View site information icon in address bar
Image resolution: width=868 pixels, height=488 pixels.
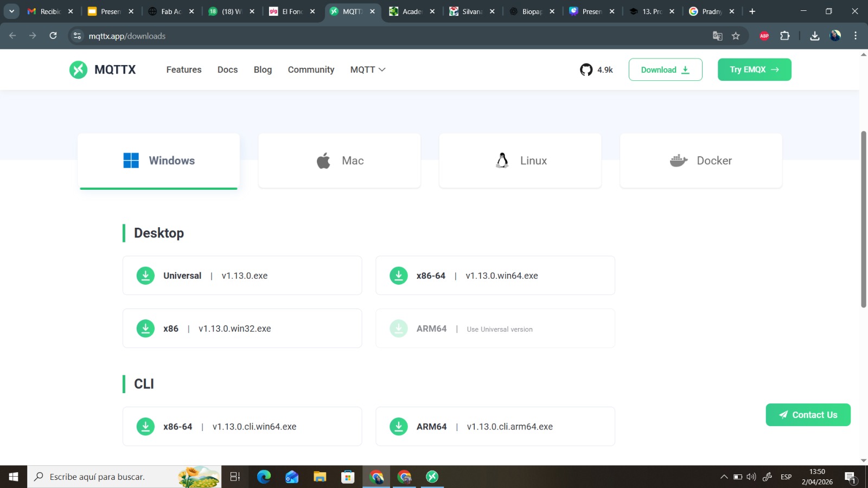click(x=77, y=36)
